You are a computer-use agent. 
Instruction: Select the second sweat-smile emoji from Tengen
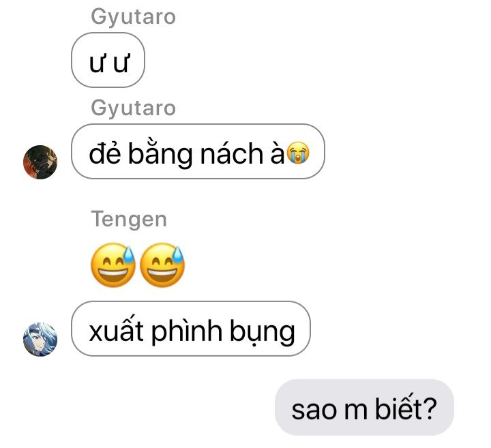coord(162,265)
